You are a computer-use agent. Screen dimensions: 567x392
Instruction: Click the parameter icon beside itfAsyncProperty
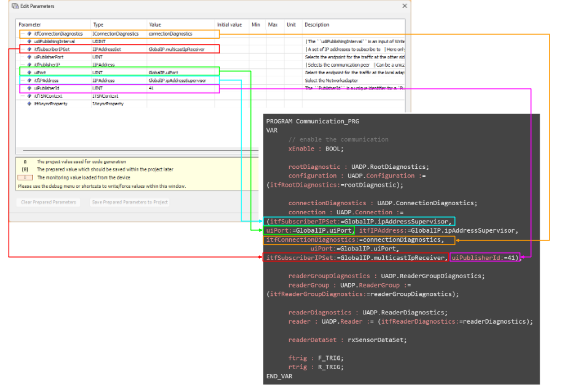tap(30, 104)
